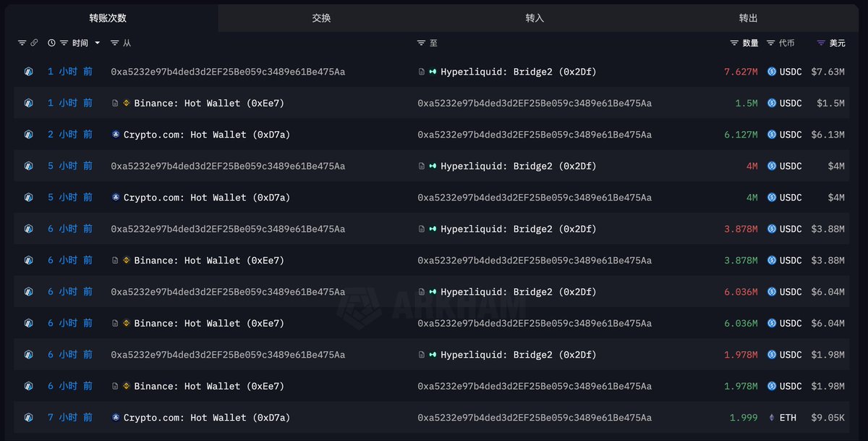Image resolution: width=868 pixels, height=441 pixels.
Task: Click the Crypto.com logo in the green 4M row
Action: [116, 198]
